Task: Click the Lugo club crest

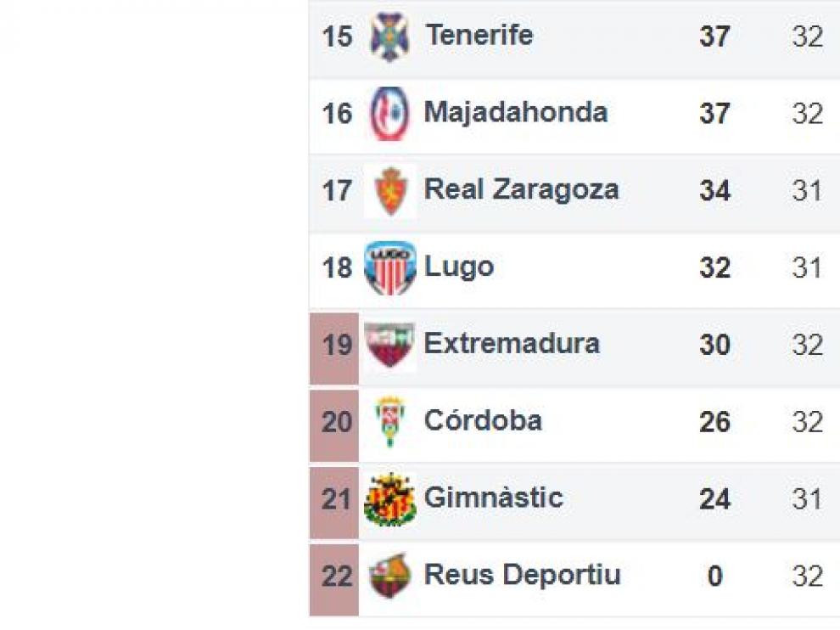Action: tap(390, 268)
